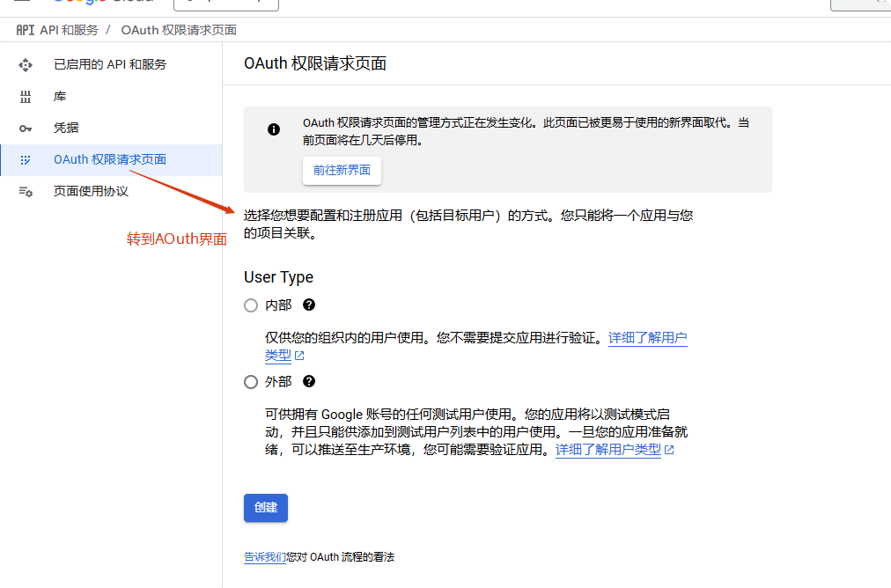The image size is (891, 588).
Task: Click the key icon beside 凭据
Action: tap(26, 129)
